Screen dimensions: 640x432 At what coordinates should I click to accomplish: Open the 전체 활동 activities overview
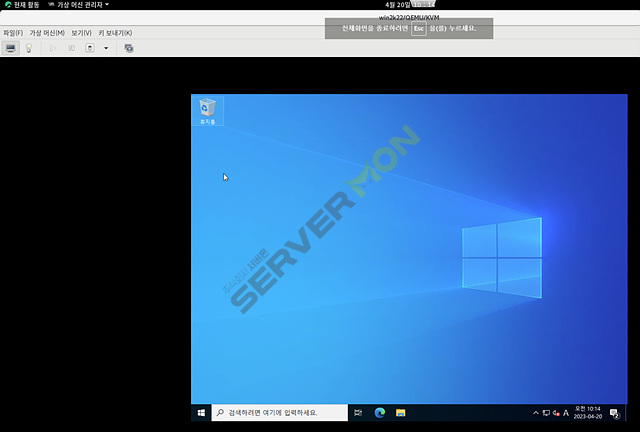22,4
